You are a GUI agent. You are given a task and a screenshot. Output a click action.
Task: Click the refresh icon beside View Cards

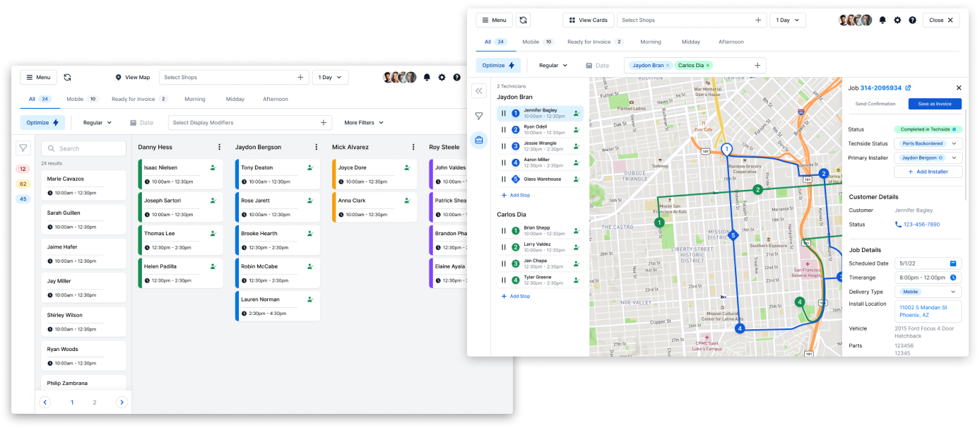(x=523, y=20)
